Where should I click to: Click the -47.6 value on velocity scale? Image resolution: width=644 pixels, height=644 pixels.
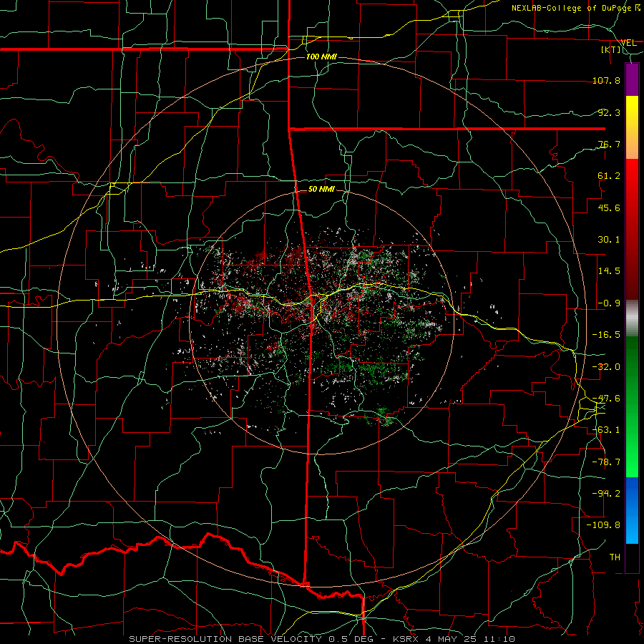(x=606, y=399)
